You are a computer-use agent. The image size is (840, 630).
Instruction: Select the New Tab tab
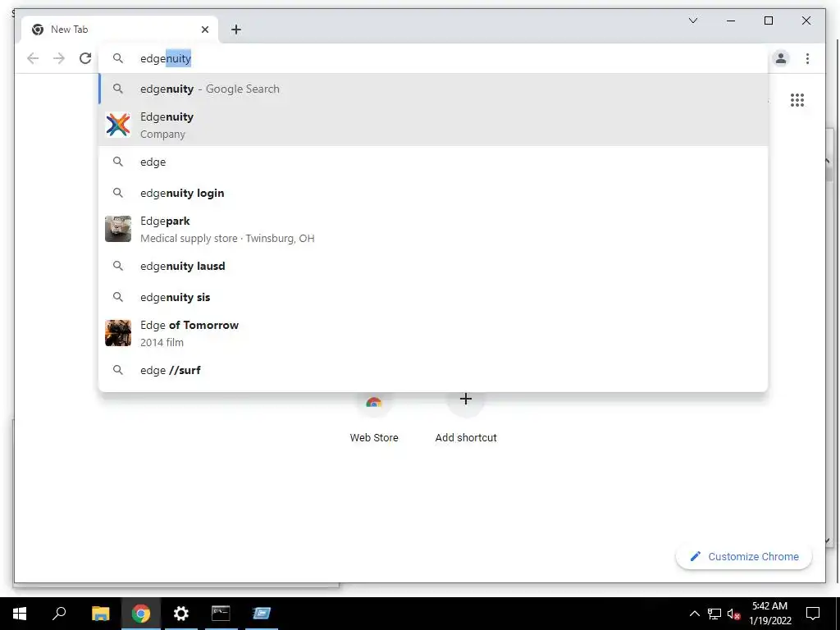(120, 30)
